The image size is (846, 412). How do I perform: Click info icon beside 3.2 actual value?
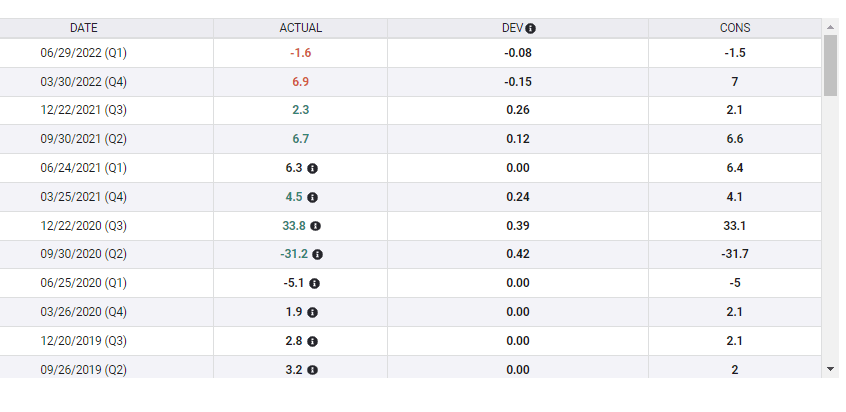click(x=313, y=371)
